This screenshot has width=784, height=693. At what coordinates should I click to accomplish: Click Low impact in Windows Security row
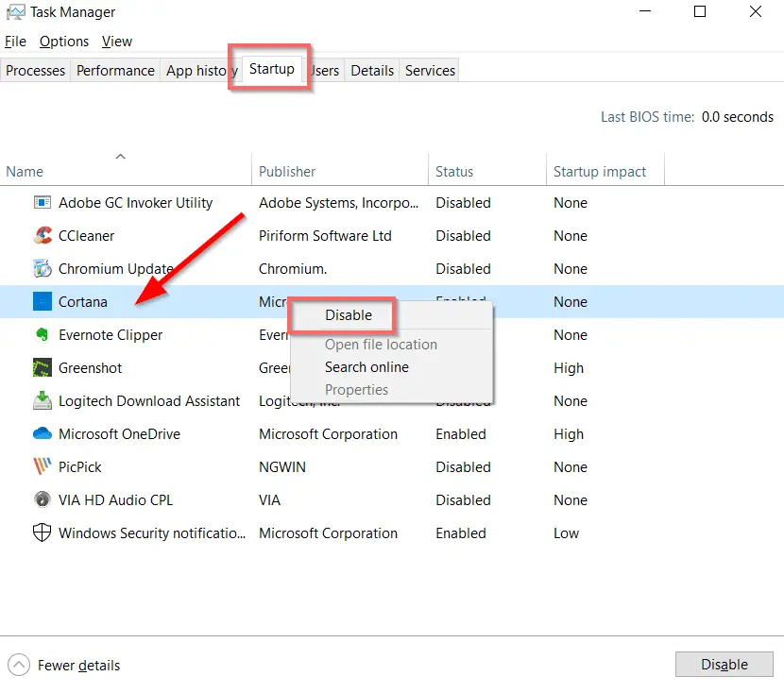tap(566, 532)
